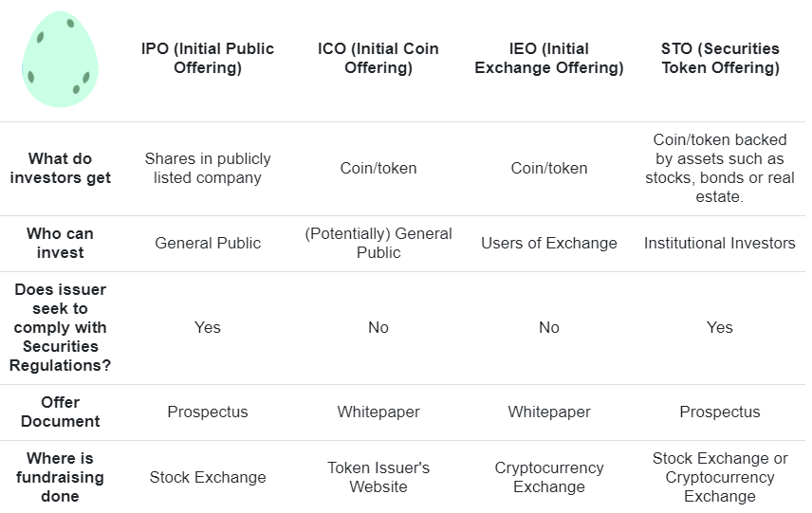Screen dimensions: 812x513
Task: Click the STO asset-backed coin/token description cell
Action: (720, 168)
